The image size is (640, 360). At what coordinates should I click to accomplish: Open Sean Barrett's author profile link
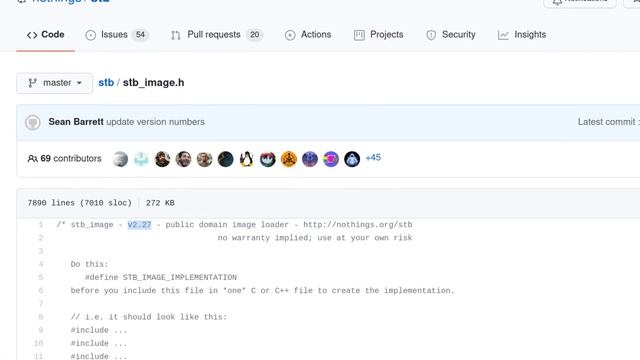tap(76, 122)
